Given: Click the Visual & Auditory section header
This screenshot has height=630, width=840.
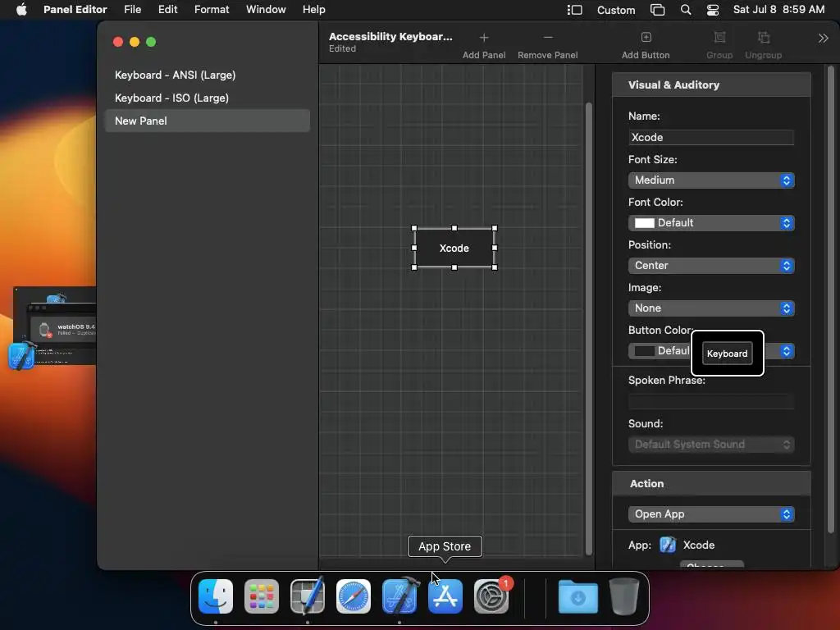Looking at the screenshot, I should pos(711,84).
